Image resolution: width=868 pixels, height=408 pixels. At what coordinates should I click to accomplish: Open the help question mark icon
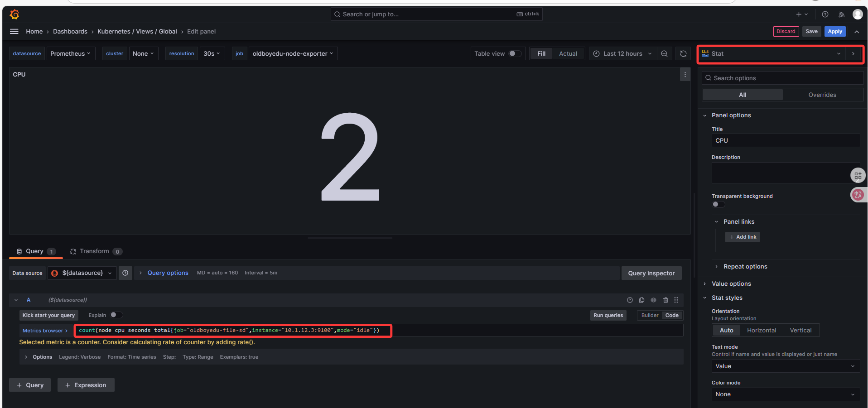click(825, 14)
